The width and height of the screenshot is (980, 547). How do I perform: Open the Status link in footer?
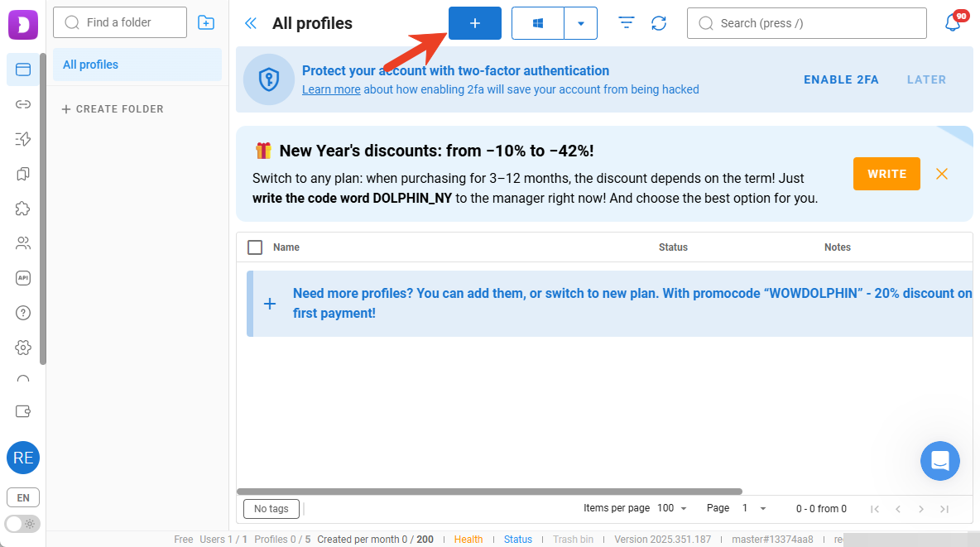[x=518, y=540]
